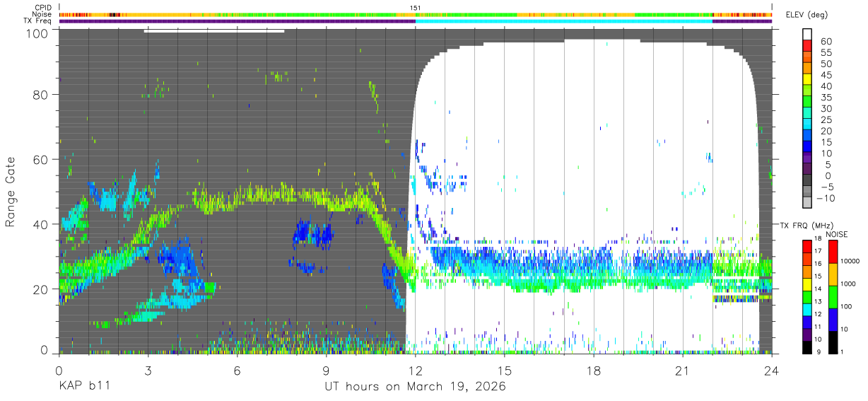Click the '21' tick label on UT axis
This screenshot has width=868, height=401.
(x=683, y=371)
